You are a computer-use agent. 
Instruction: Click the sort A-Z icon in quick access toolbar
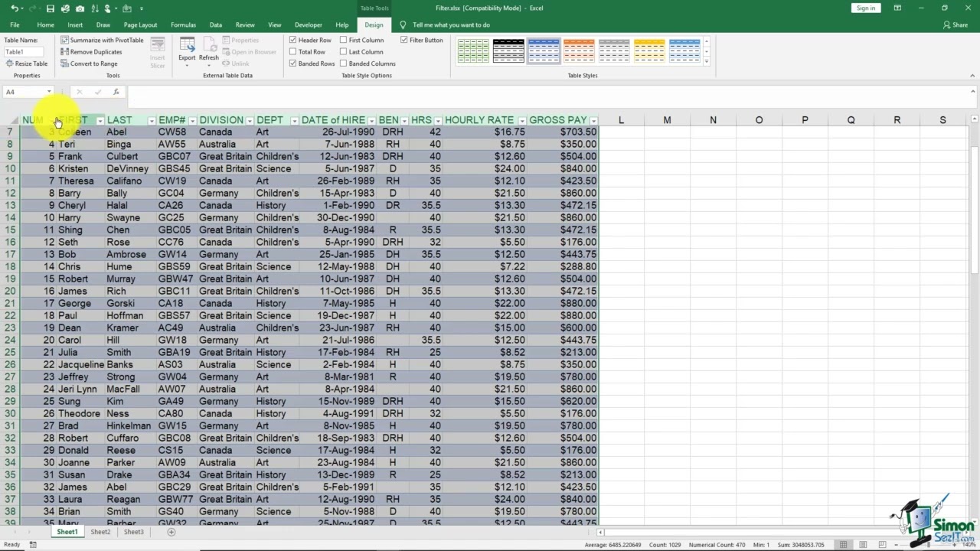(94, 8)
